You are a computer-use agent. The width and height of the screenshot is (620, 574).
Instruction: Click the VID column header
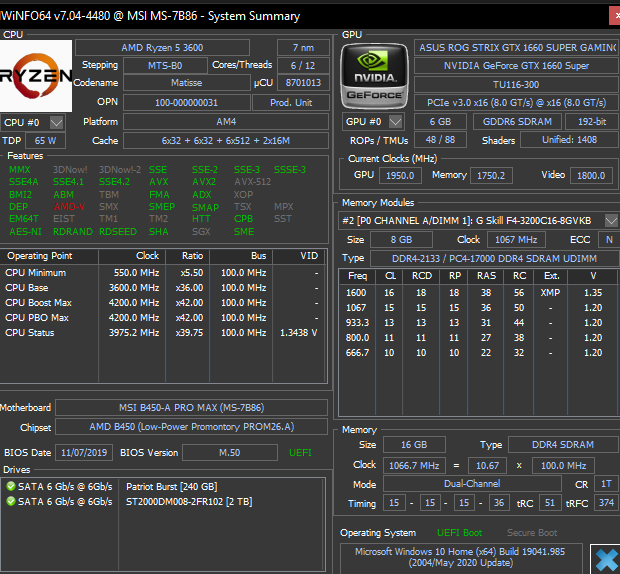299,256
